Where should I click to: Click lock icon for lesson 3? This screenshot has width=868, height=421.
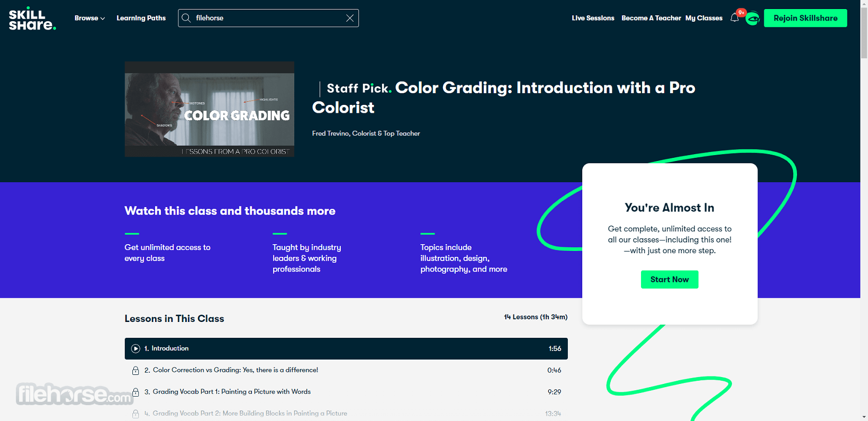(x=135, y=392)
